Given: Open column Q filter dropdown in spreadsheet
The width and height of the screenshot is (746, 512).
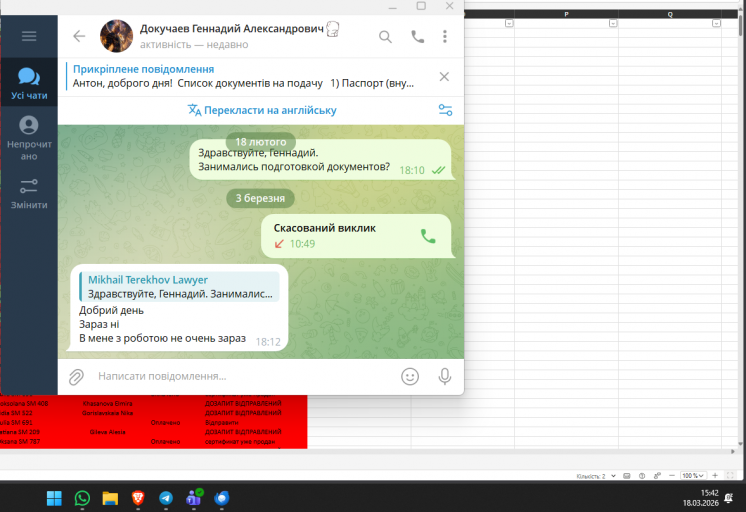Looking at the screenshot, I should click(x=716, y=23).
